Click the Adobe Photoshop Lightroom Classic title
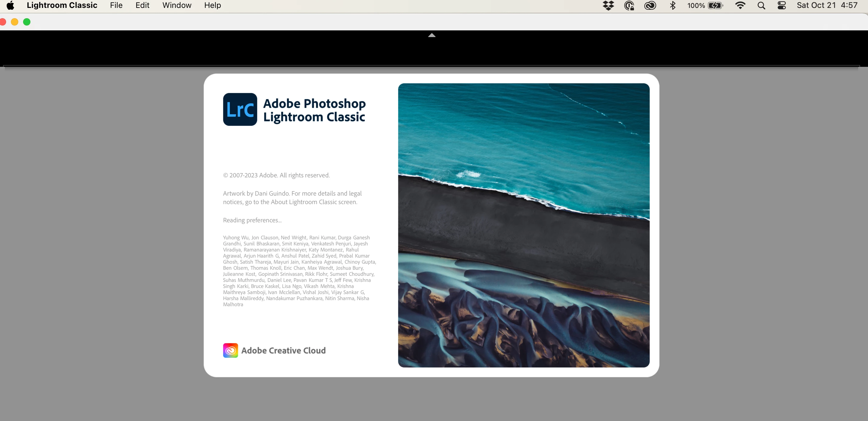This screenshot has width=868, height=421. coord(314,110)
